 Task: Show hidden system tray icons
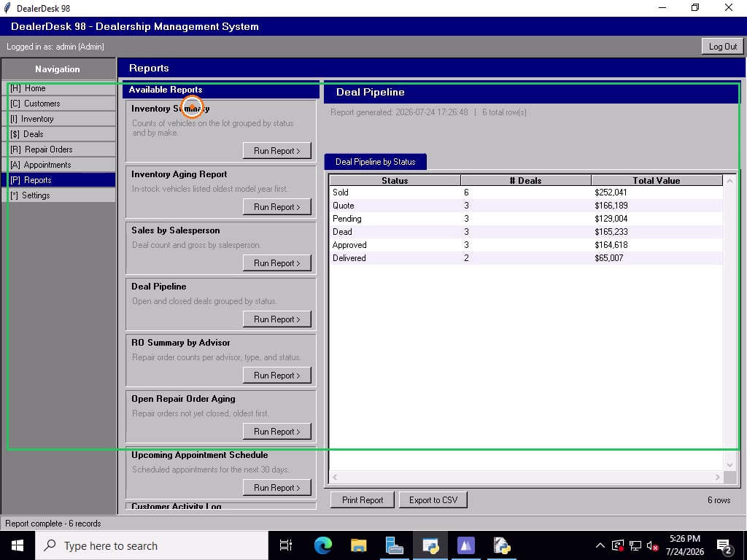[600, 545]
